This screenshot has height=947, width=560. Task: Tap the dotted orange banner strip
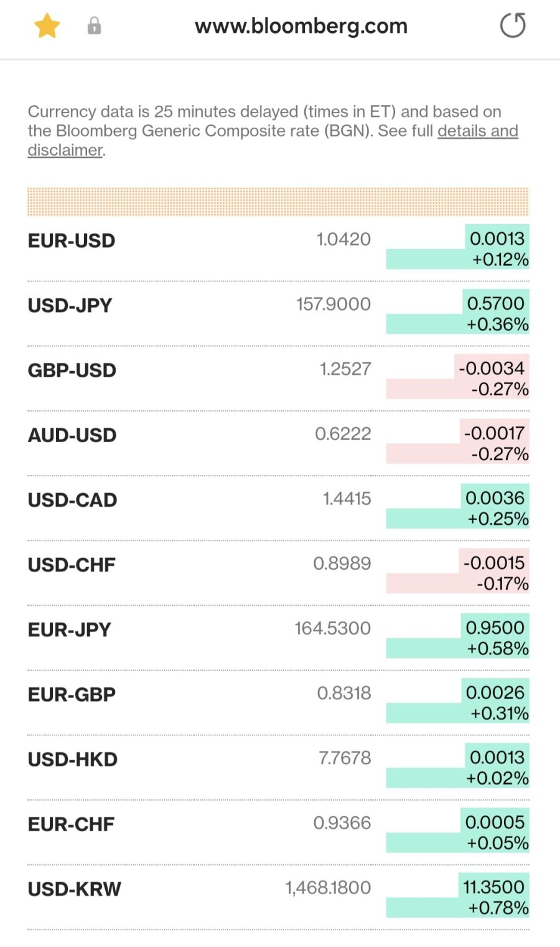(x=278, y=202)
